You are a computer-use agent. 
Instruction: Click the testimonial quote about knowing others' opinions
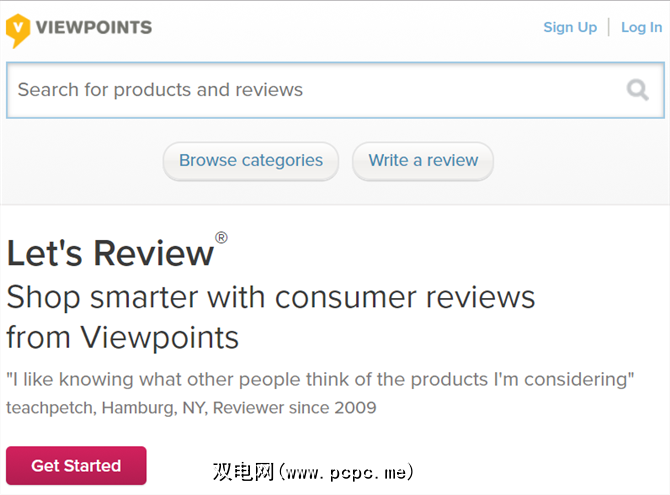click(320, 379)
